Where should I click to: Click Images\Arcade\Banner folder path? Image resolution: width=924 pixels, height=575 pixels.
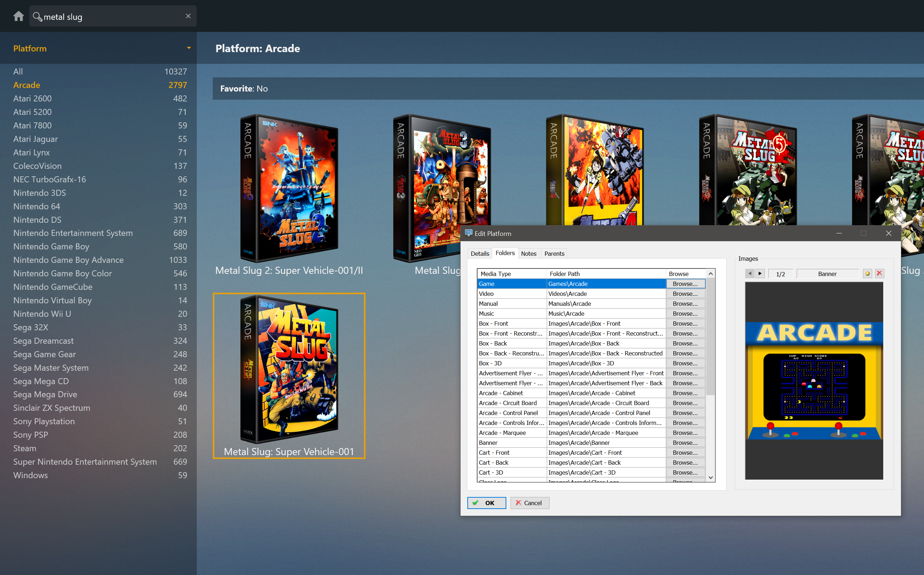(606, 443)
